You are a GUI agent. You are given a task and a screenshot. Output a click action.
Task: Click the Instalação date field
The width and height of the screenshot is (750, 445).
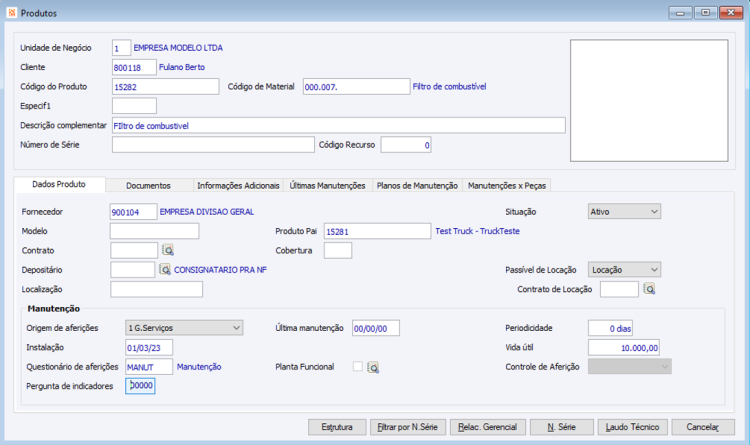point(149,347)
